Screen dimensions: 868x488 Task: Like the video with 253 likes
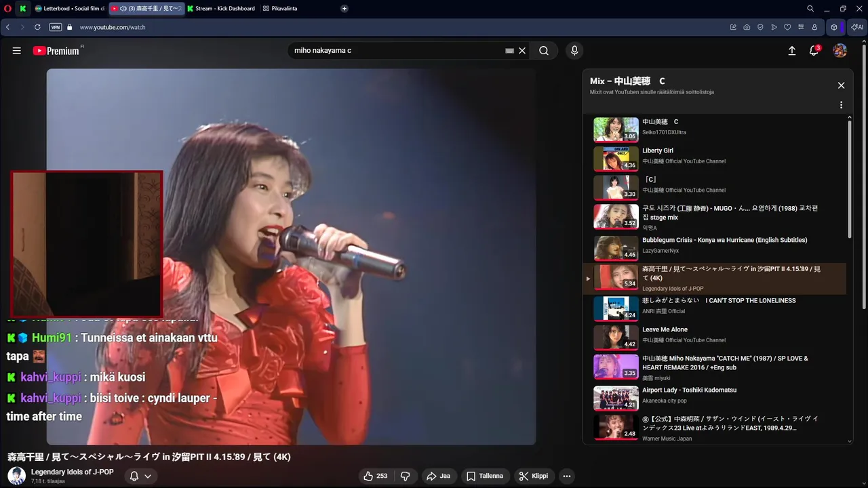tap(376, 476)
